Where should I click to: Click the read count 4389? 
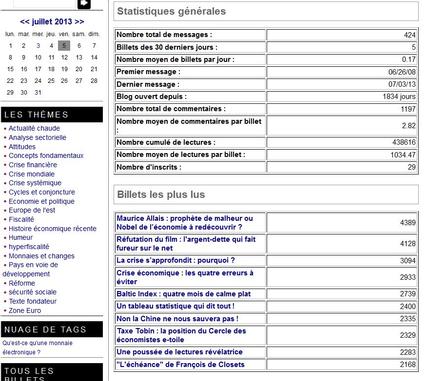[x=408, y=223]
